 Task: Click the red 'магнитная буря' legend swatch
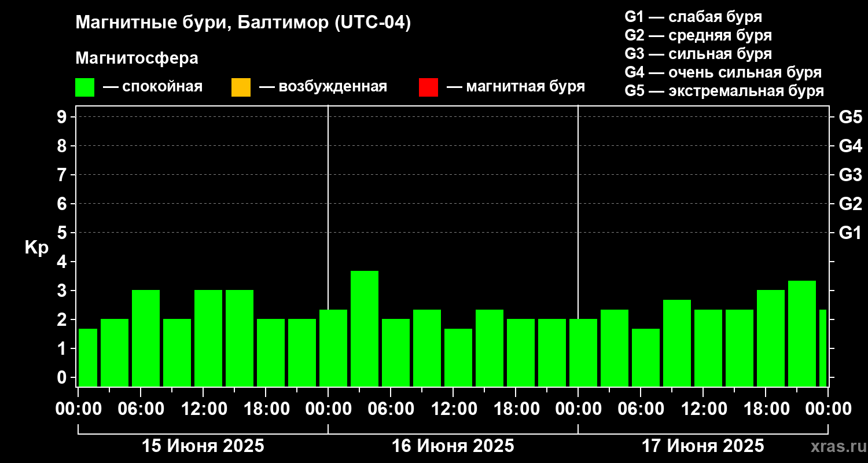pos(428,87)
